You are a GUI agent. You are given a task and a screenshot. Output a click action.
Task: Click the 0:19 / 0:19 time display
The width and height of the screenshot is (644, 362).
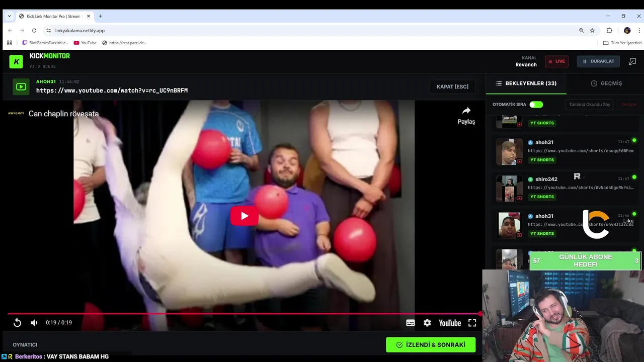click(x=59, y=323)
